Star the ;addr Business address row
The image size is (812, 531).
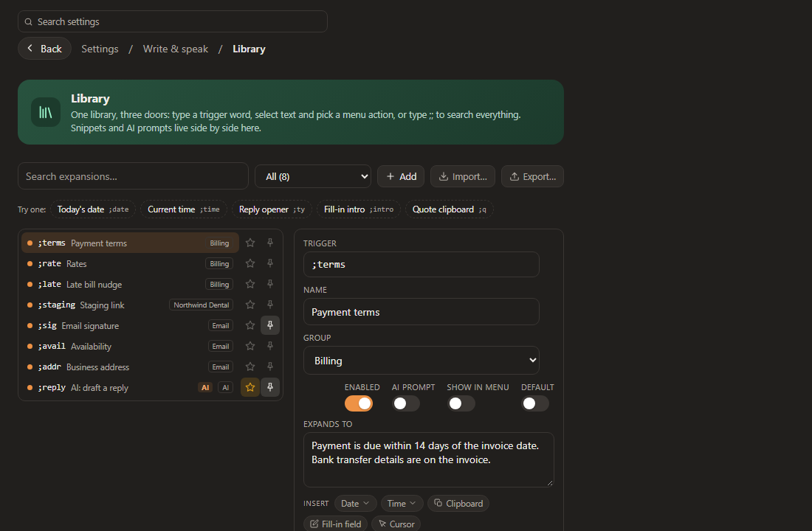coord(250,367)
